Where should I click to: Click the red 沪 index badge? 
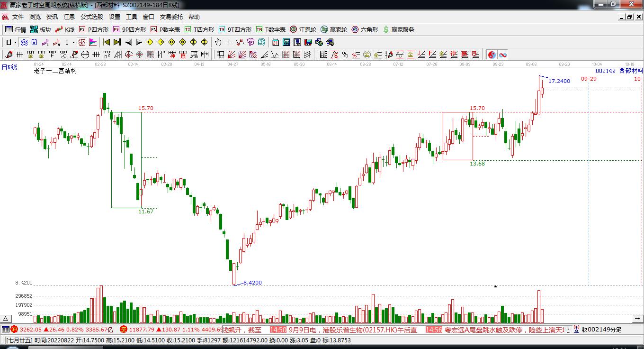[x=14, y=329]
